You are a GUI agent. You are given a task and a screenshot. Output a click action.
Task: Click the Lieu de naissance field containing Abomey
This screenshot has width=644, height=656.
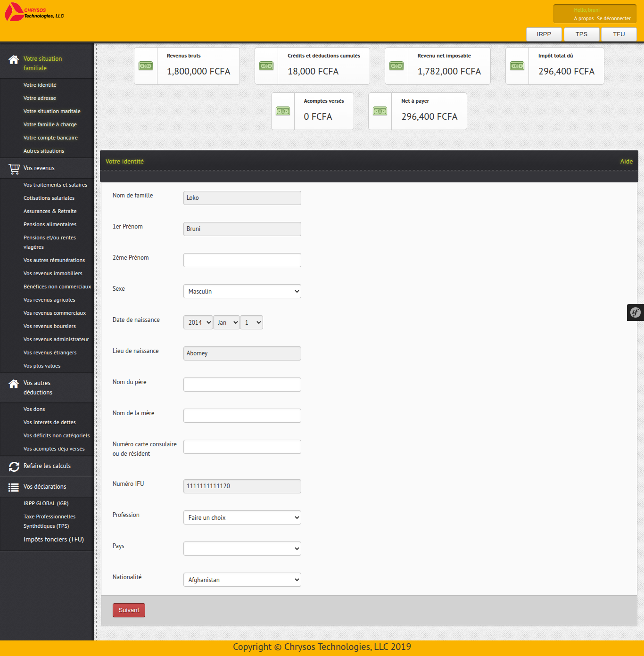(242, 353)
